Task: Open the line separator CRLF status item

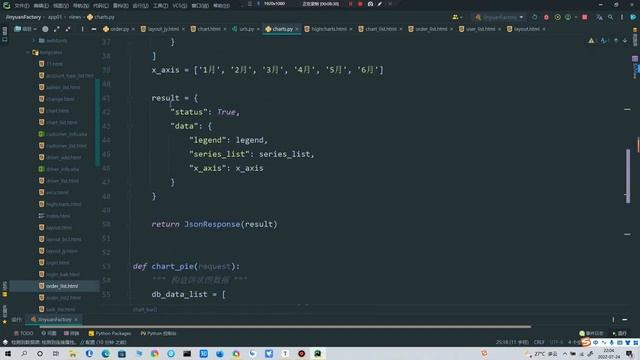Action: 539,342
